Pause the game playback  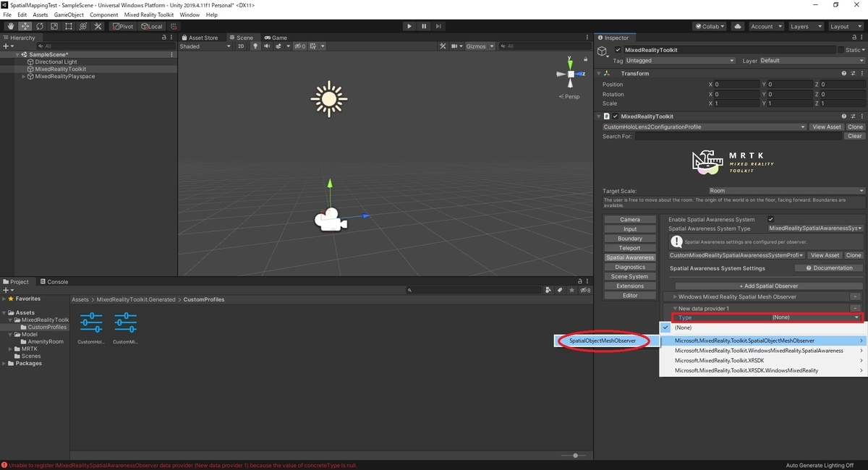(424, 26)
